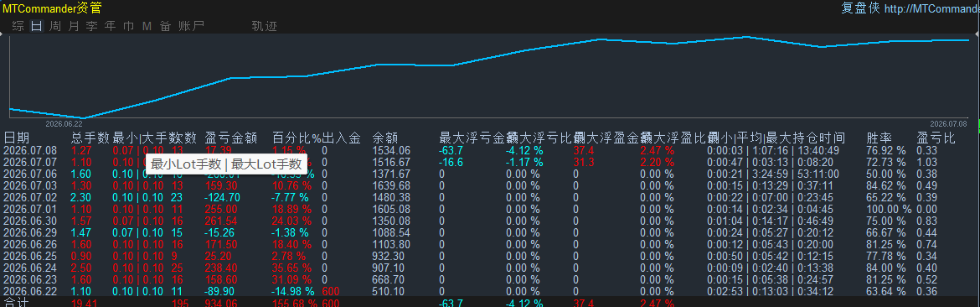This screenshot has width=980, height=307.
Task: Select the 2026.07.08 row date
Action: pyautogui.click(x=30, y=151)
